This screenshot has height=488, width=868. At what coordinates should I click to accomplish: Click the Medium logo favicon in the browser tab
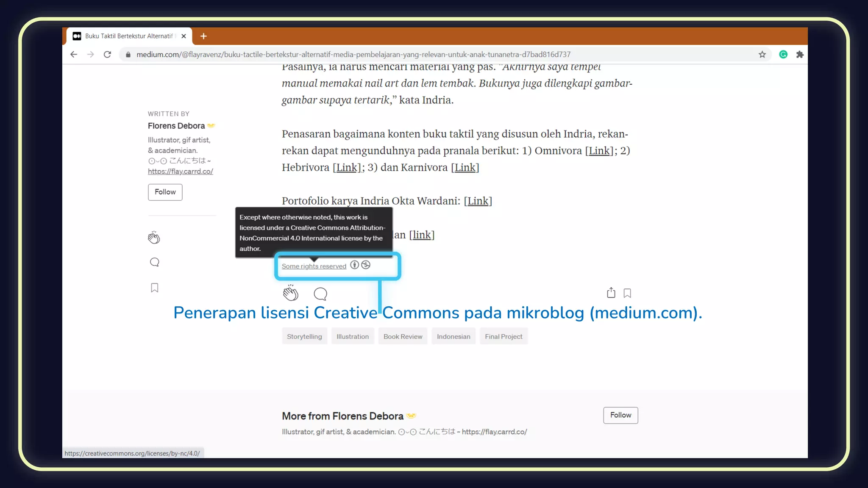click(77, 36)
